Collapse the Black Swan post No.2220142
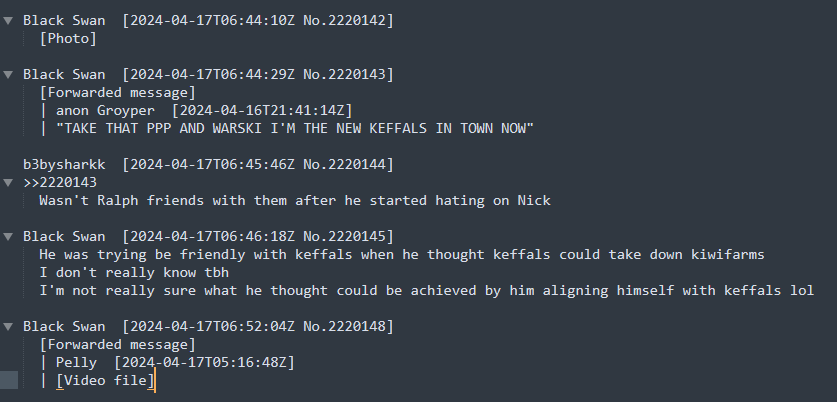 pos(8,20)
